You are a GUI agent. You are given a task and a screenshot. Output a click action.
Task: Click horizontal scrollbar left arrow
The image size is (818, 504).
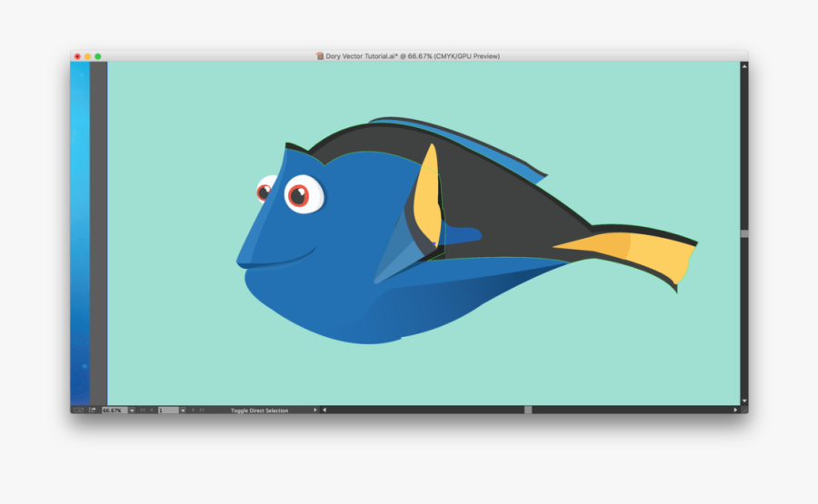324,410
